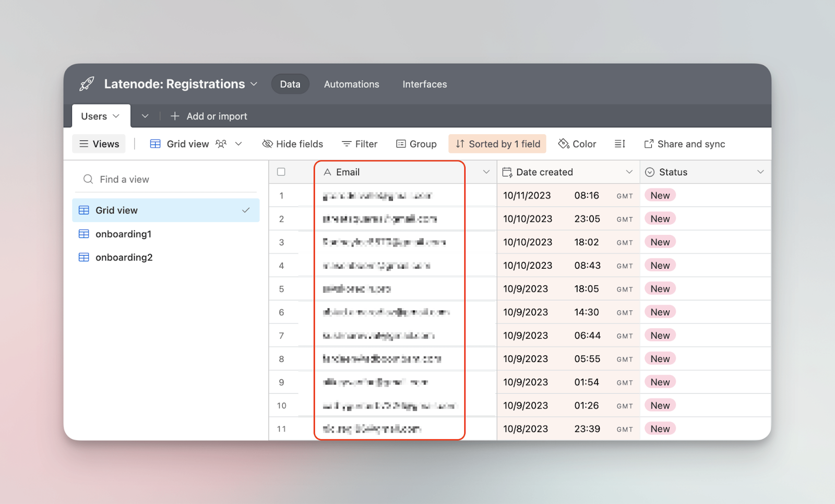Click the onboarding1 grid icon
The image size is (835, 504).
pyautogui.click(x=84, y=234)
